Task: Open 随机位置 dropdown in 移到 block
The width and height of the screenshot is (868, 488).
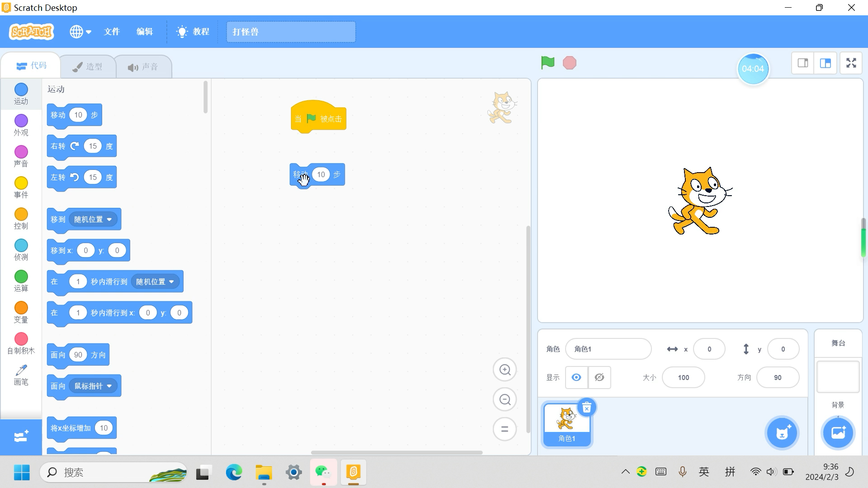Action: point(93,219)
